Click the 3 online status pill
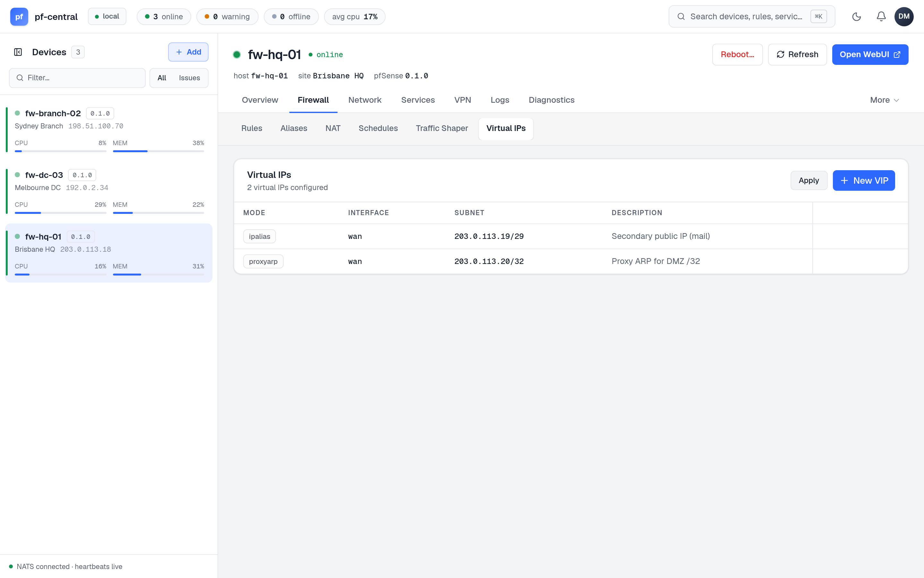The height and width of the screenshot is (578, 924). (x=164, y=17)
